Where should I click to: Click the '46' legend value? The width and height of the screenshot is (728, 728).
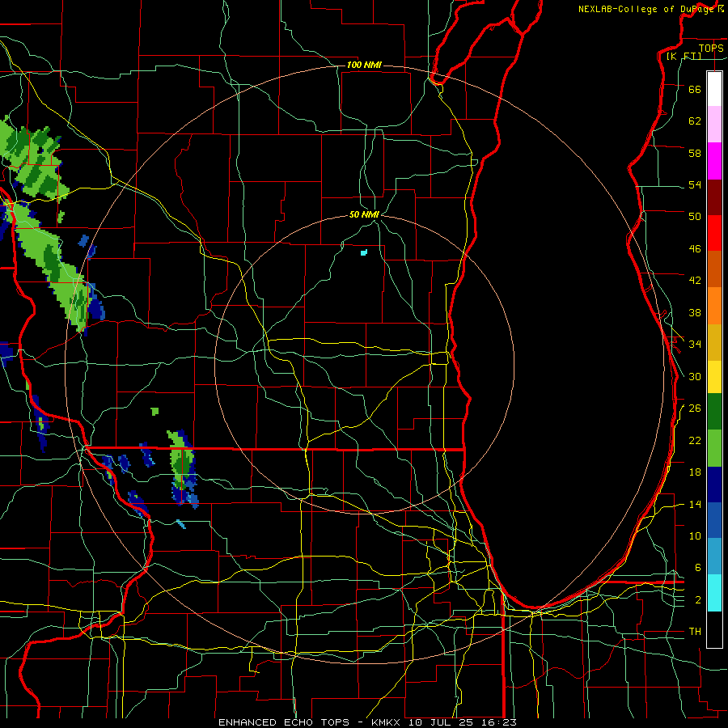click(695, 249)
